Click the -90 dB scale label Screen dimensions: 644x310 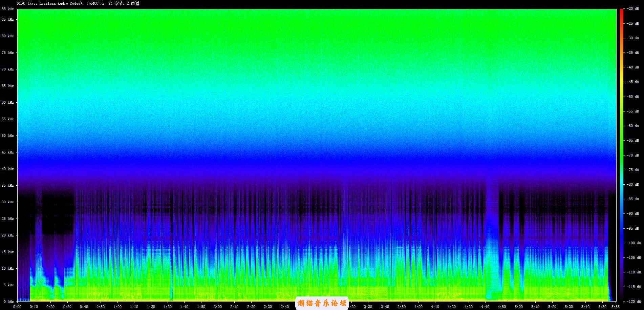(632, 213)
